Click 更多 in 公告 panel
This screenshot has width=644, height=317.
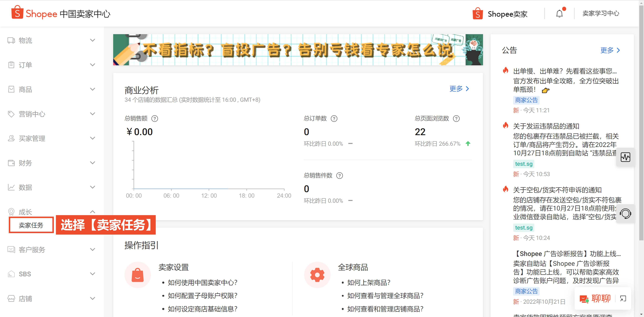click(x=610, y=50)
